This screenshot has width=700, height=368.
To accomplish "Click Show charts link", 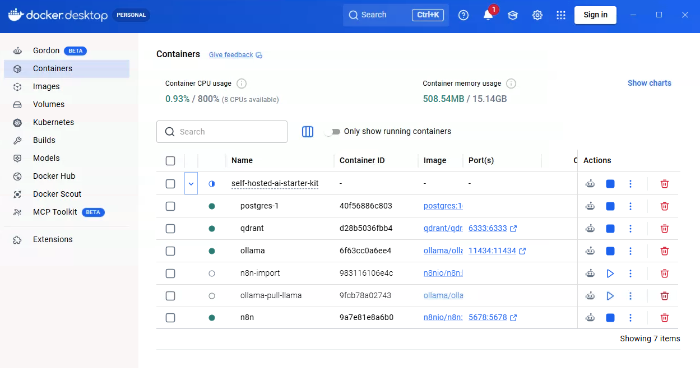I will point(649,83).
